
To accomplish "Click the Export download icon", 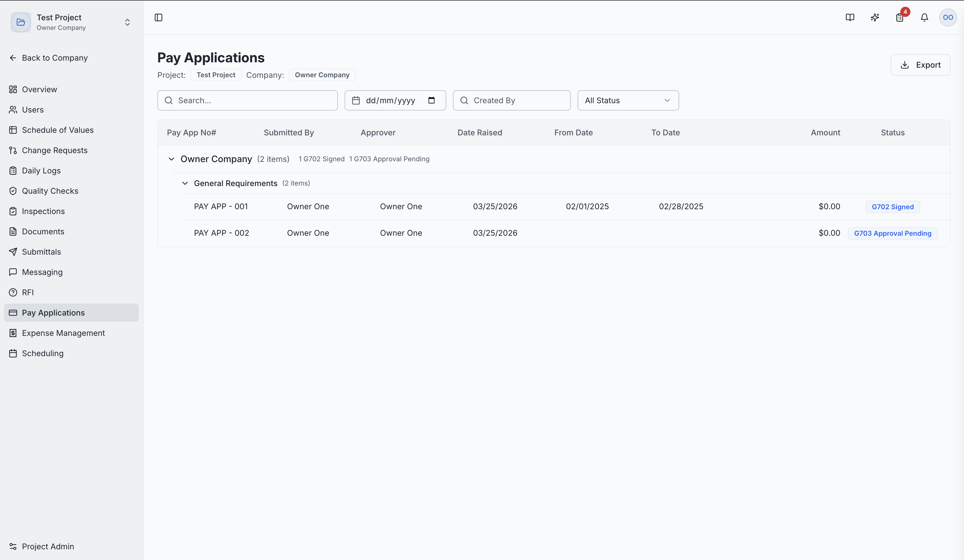I will pos(905,65).
